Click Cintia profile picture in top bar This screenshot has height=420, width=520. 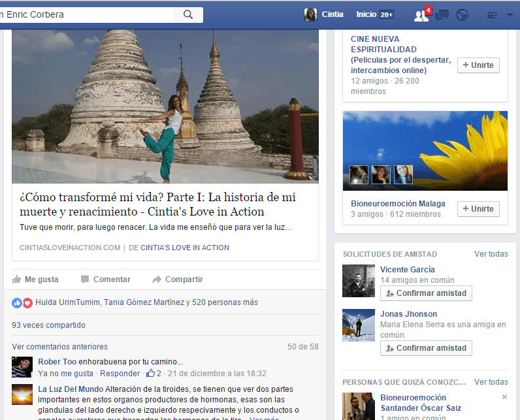tap(311, 14)
